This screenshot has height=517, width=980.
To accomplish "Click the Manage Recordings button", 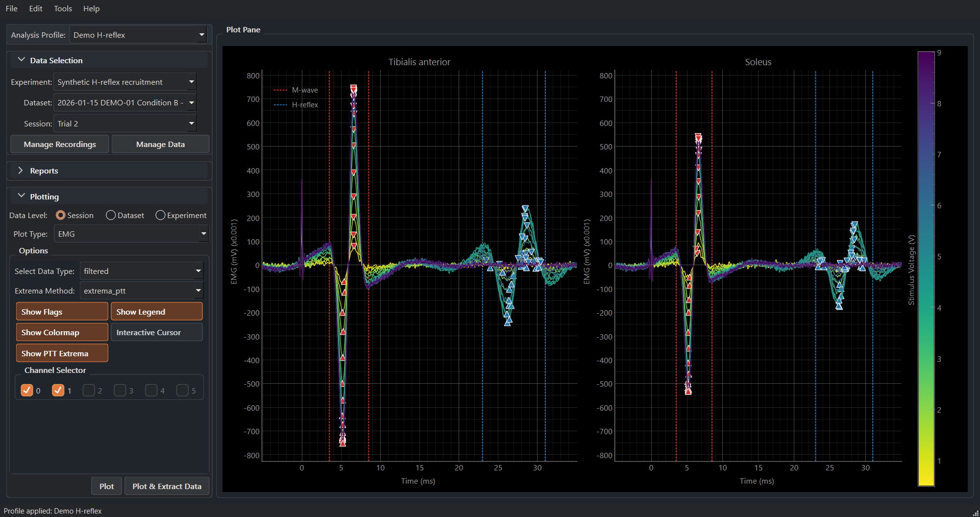I will point(60,144).
